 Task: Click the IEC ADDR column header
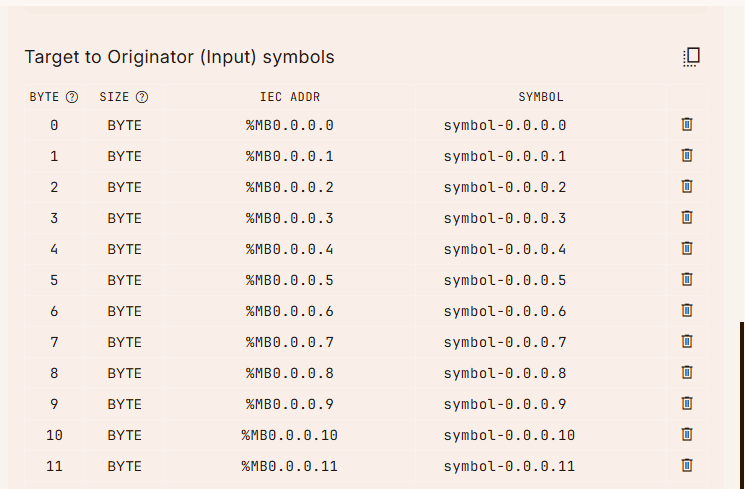click(290, 97)
